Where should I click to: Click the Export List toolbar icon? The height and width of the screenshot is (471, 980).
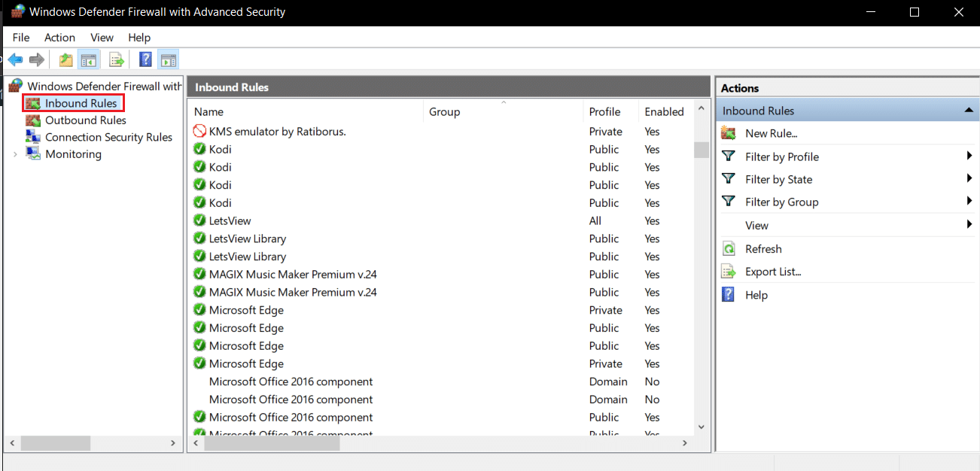(x=116, y=59)
